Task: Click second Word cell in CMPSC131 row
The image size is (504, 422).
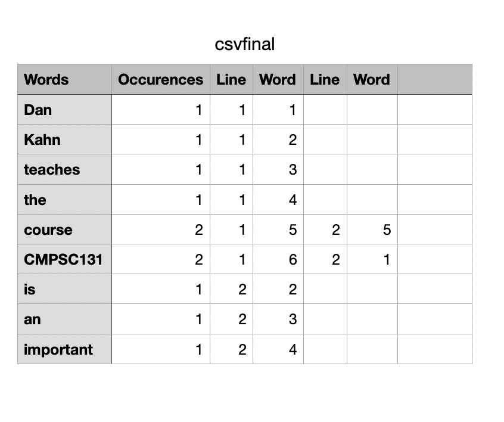Action: point(372,259)
